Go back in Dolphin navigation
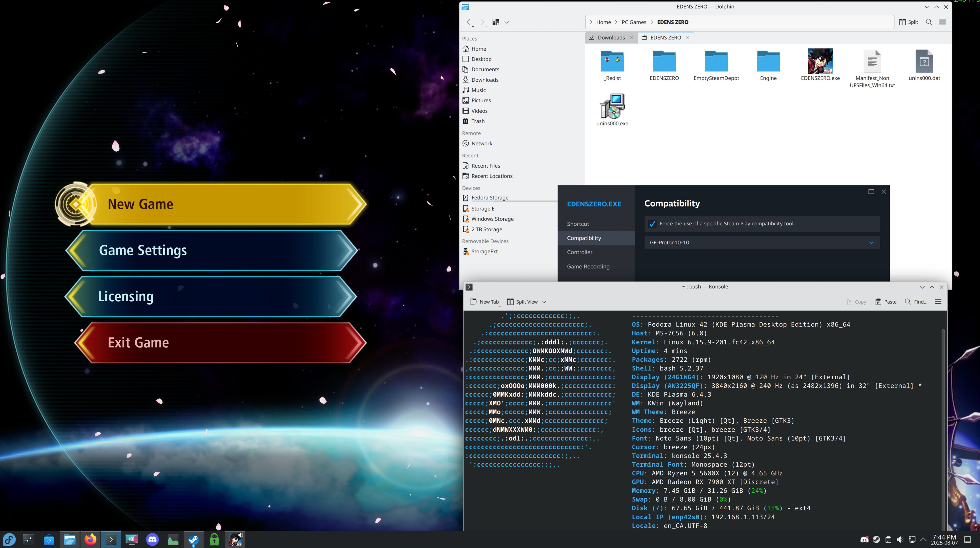980x548 pixels. click(x=469, y=22)
